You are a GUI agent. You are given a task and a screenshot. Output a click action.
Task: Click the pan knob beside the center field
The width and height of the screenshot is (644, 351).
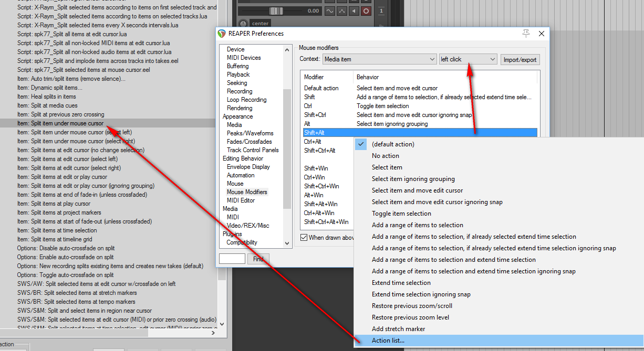click(x=243, y=23)
